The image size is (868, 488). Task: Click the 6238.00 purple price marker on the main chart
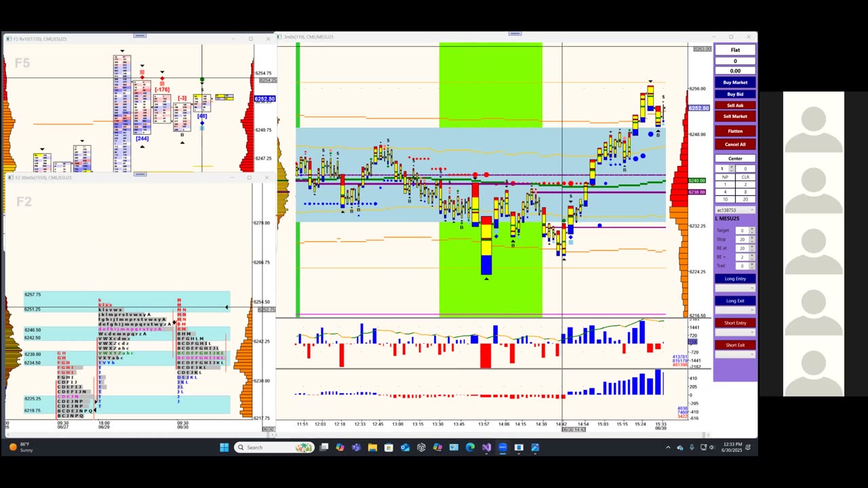coord(696,192)
